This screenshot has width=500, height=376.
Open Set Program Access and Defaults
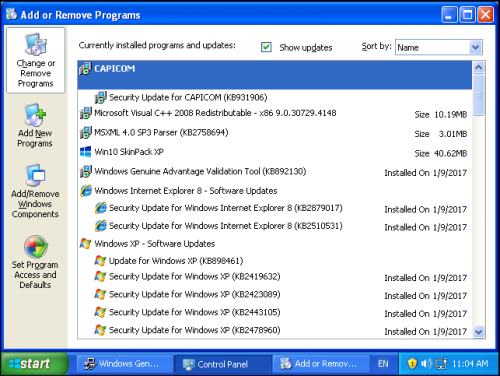click(x=35, y=261)
